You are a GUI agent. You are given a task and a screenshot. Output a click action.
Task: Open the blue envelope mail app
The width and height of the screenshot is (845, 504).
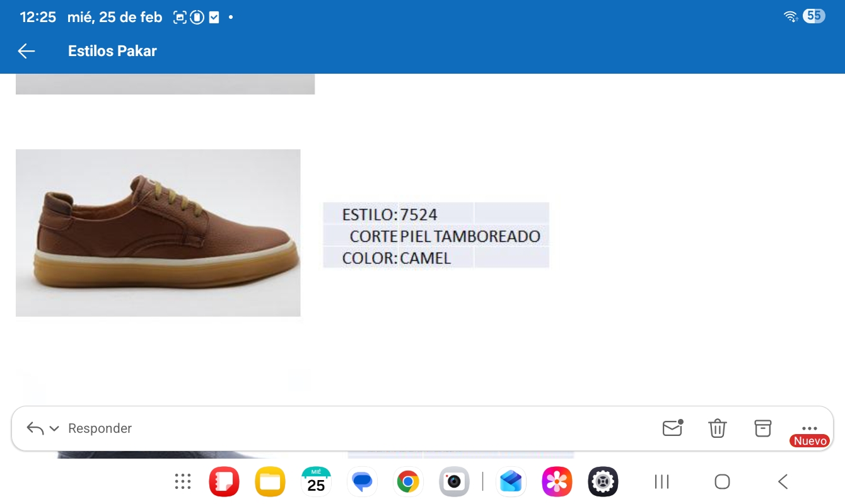511,482
